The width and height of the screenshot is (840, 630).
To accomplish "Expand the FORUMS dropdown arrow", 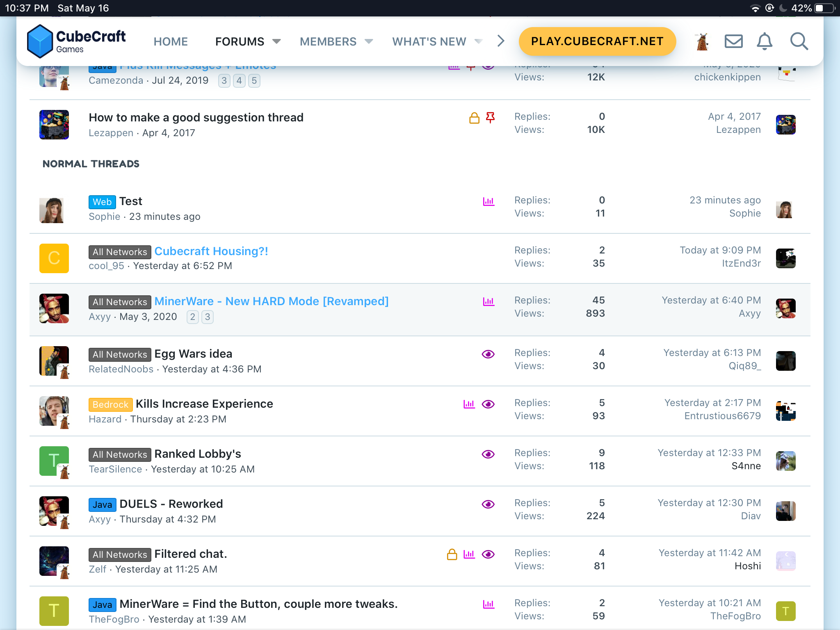I will pyautogui.click(x=277, y=41).
